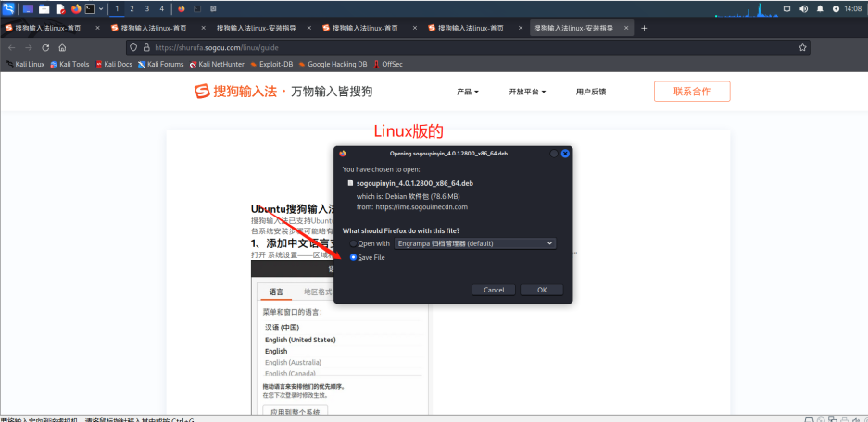
Task: Open the tracking protection shield icon
Action: (133, 47)
